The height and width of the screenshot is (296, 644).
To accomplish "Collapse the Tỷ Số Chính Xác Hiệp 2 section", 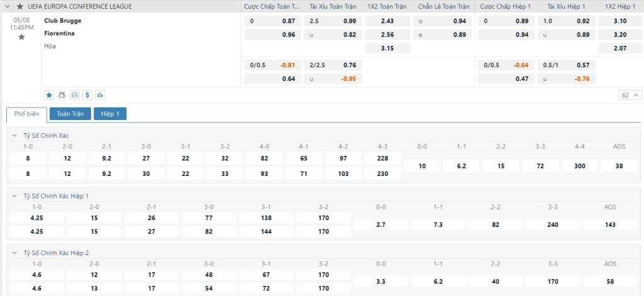I will [x=15, y=253].
